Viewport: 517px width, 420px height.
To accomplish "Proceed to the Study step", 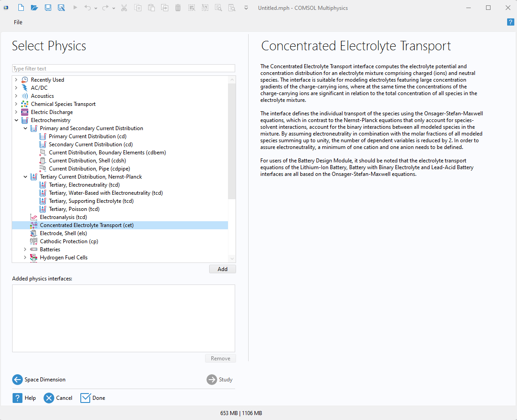I will (x=219, y=380).
